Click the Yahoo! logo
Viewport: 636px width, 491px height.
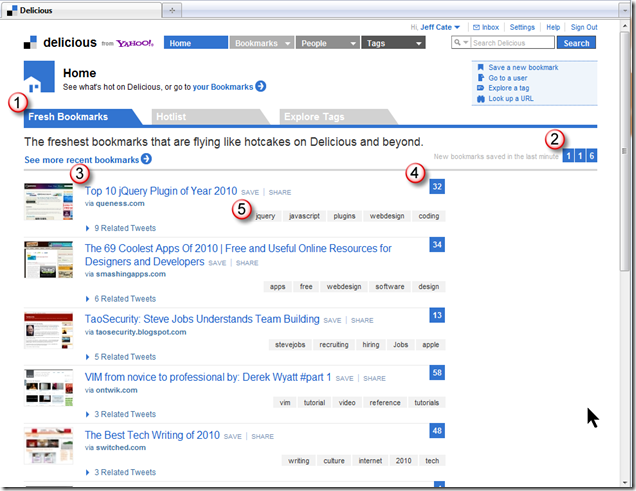tap(135, 43)
